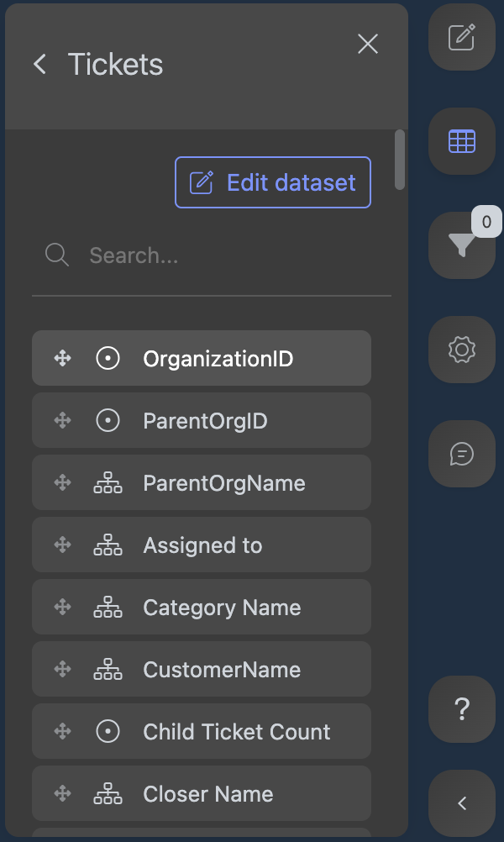Grab the move handle on Child Ticket Count
Screen dimensions: 504x842
pos(63,731)
